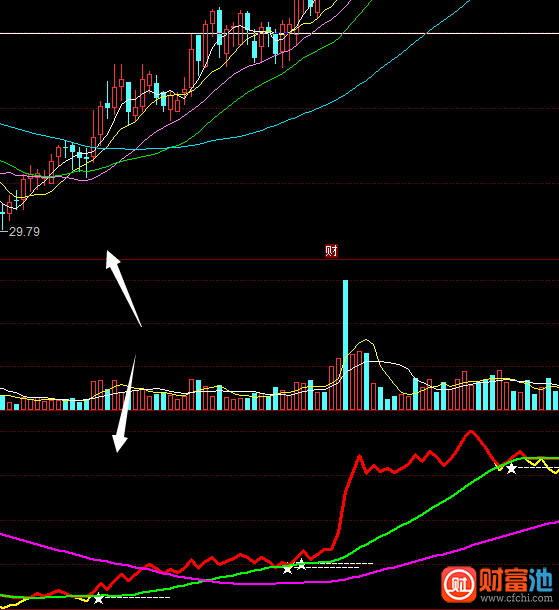Open the www.cfchi.com watermark link
The width and height of the screenshot is (559, 610).
coord(516,598)
